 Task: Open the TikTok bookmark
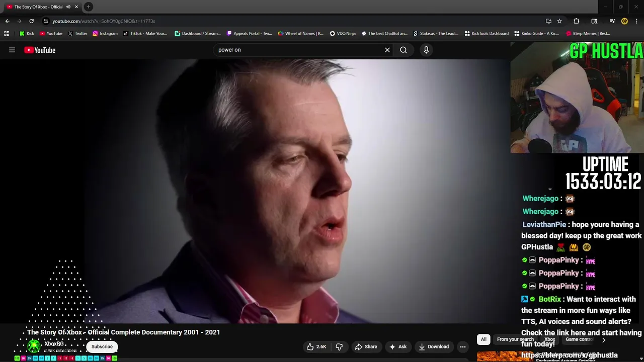coord(145,34)
